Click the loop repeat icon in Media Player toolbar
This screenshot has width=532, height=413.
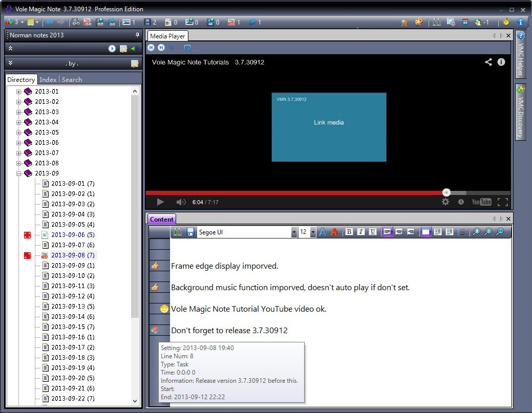(x=187, y=48)
